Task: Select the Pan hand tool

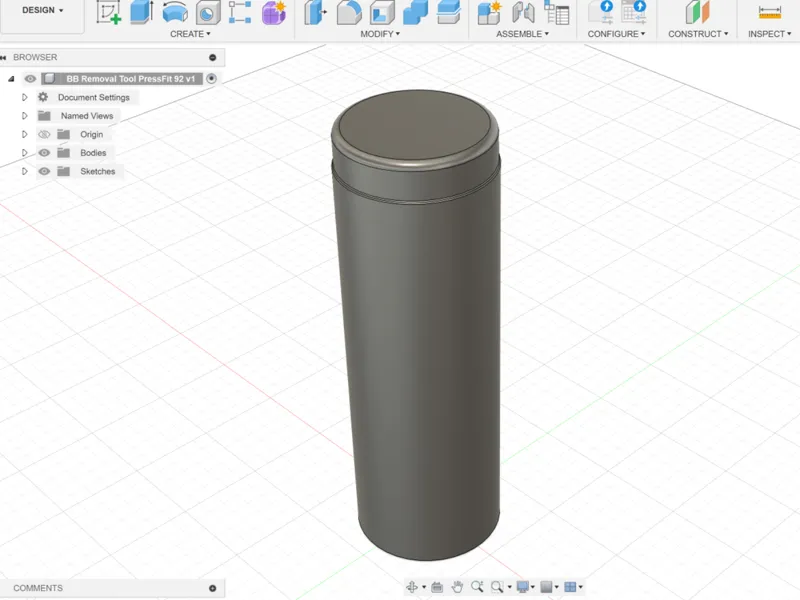Action: click(457, 587)
